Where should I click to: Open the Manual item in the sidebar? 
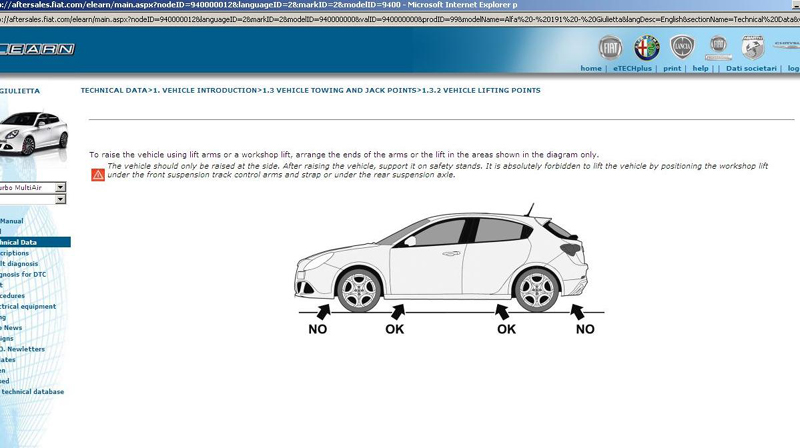click(x=12, y=221)
